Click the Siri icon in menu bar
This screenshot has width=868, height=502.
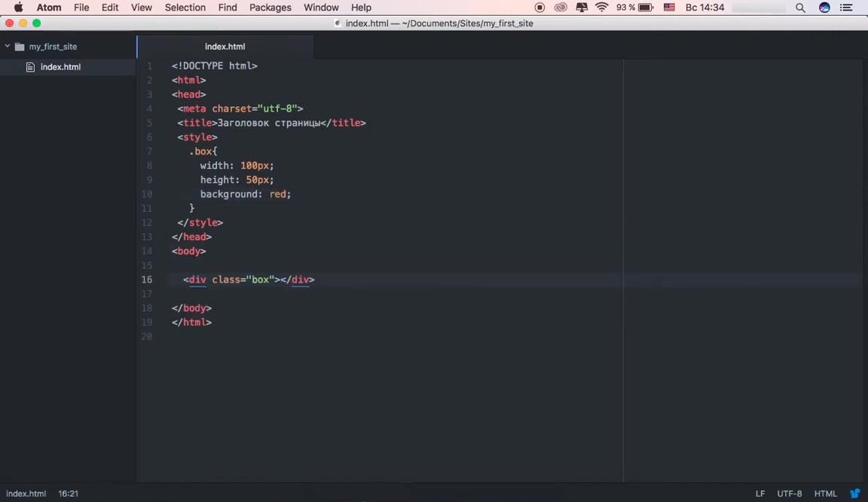click(x=824, y=8)
